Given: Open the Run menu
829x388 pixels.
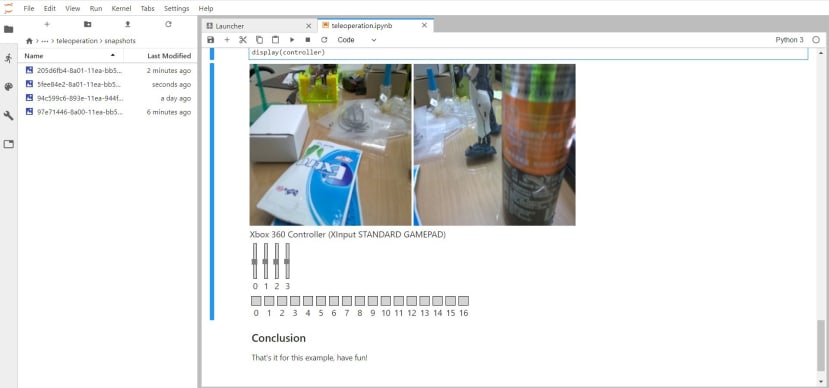Looking at the screenshot, I should pos(96,8).
